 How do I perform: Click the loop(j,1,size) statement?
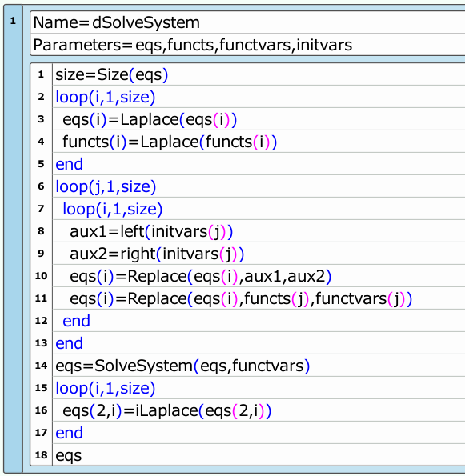(106, 186)
